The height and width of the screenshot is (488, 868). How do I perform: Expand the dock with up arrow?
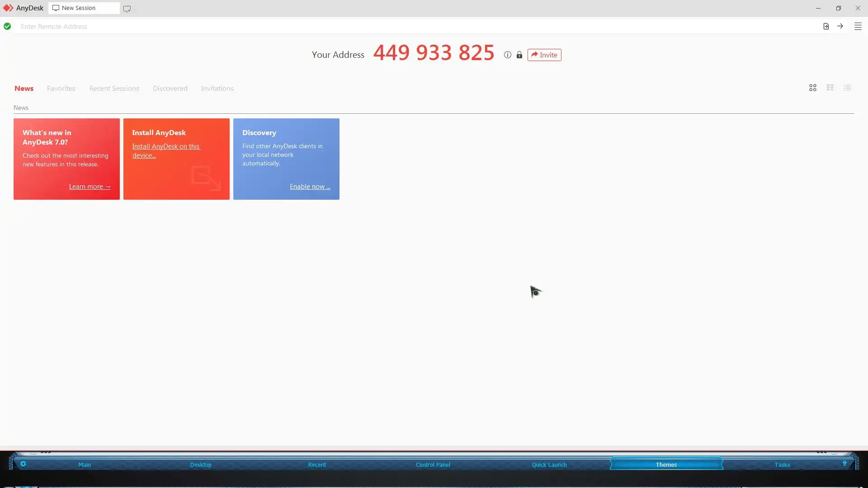pyautogui.click(x=844, y=464)
